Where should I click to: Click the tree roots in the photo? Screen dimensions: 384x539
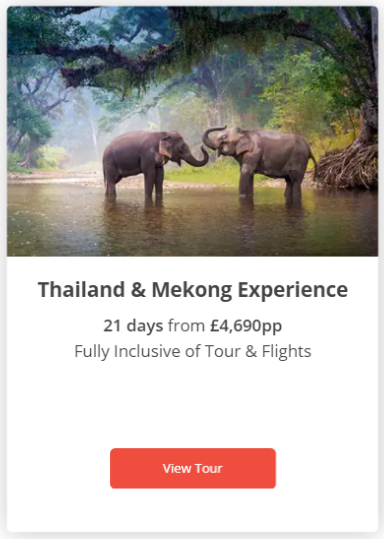pyautogui.click(x=347, y=167)
